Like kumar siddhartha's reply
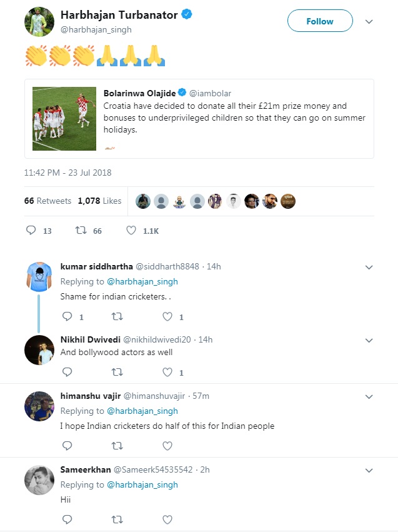This screenshot has height=532, width=398. (167, 317)
